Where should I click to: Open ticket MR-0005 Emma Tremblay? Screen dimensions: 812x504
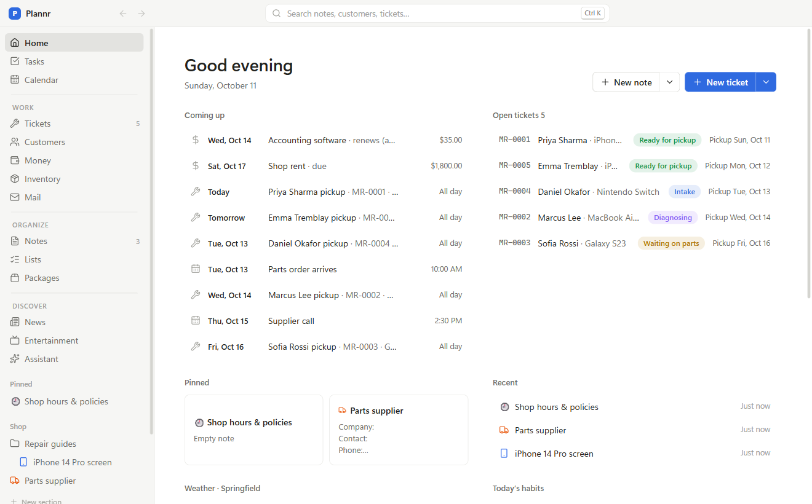coord(634,166)
